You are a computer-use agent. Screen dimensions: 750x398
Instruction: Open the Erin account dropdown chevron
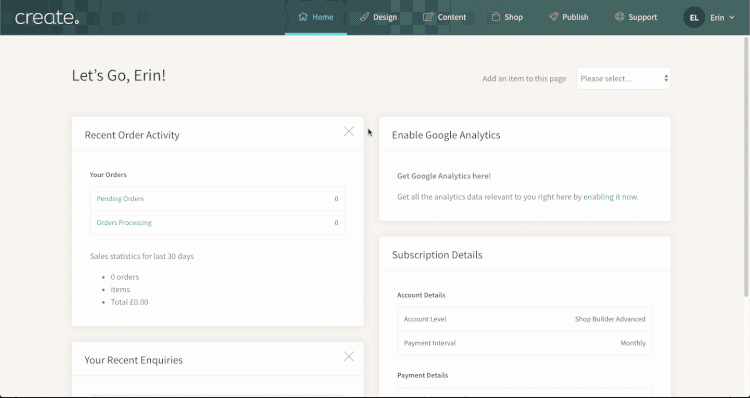[731, 18]
